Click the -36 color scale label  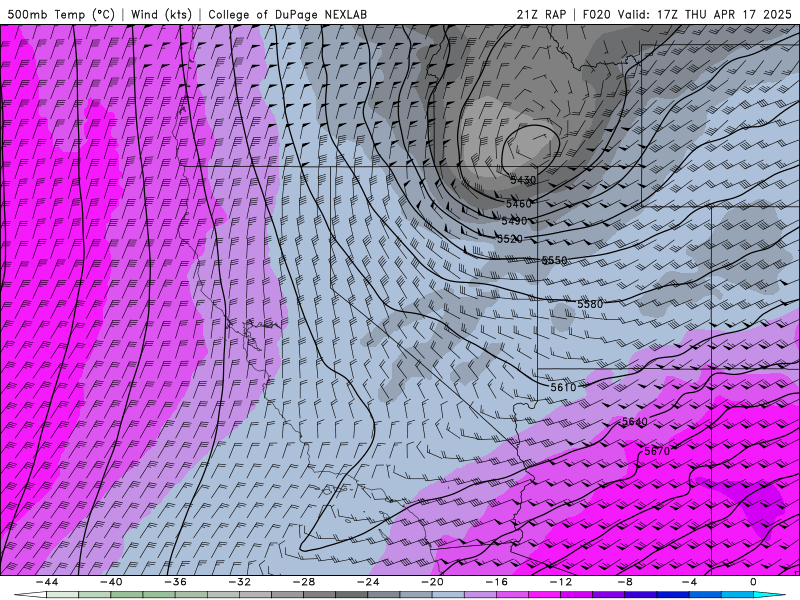point(176,582)
